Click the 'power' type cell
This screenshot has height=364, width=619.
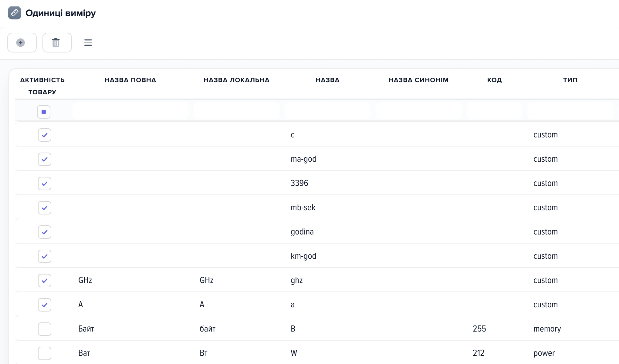click(544, 353)
